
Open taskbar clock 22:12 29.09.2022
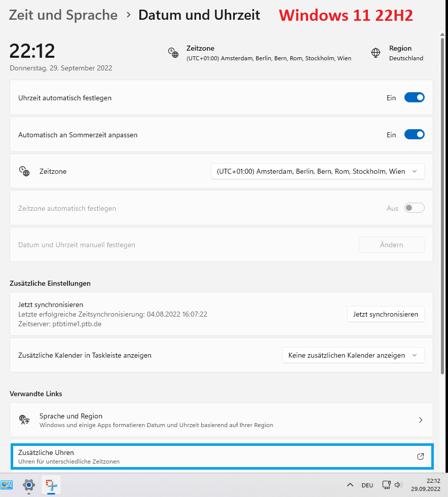pos(426,485)
